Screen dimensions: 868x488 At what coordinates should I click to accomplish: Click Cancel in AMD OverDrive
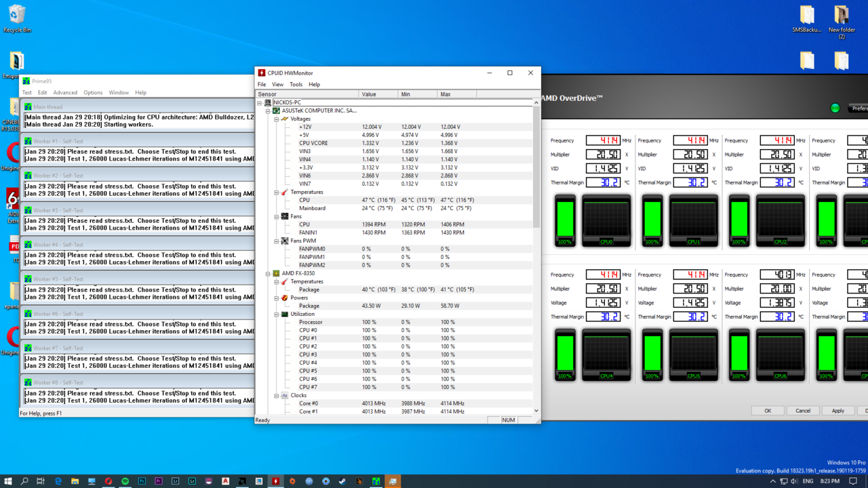tap(803, 411)
